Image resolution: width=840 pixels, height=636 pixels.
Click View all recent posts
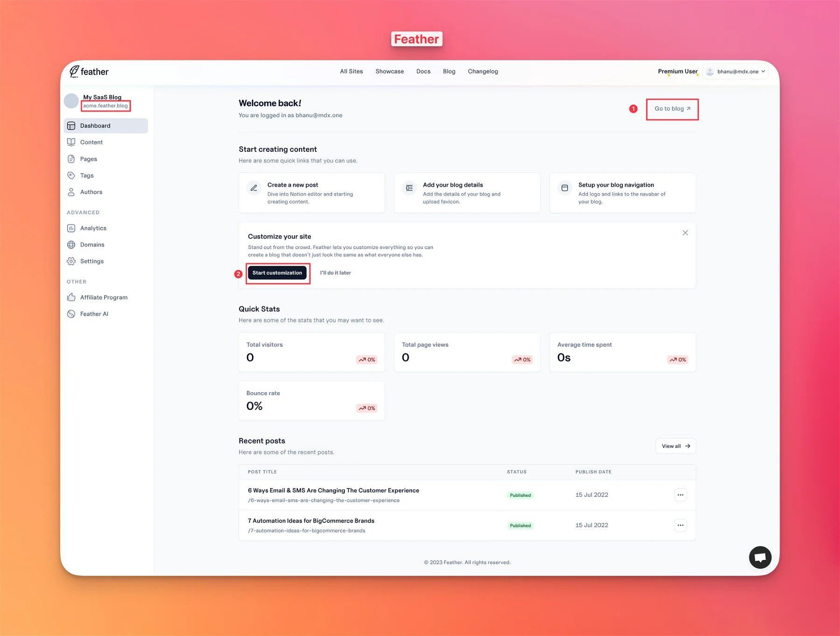tap(675, 446)
